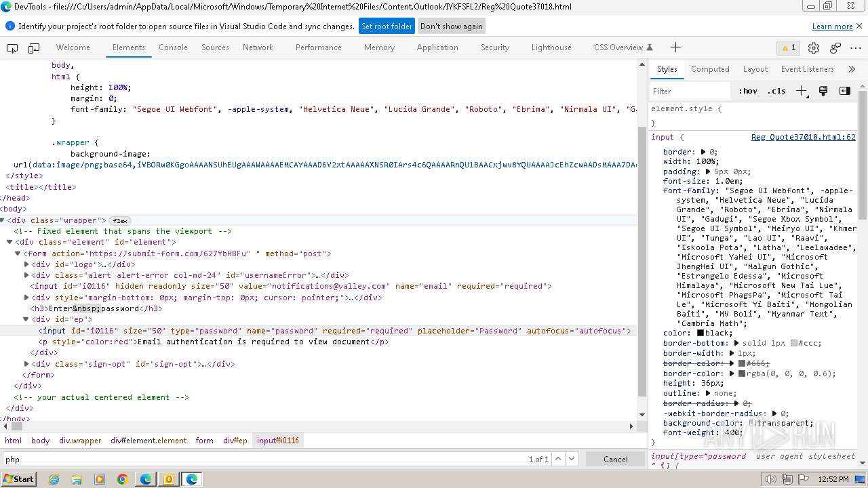
Task: Open Outlook from taskbar
Action: [x=169, y=479]
